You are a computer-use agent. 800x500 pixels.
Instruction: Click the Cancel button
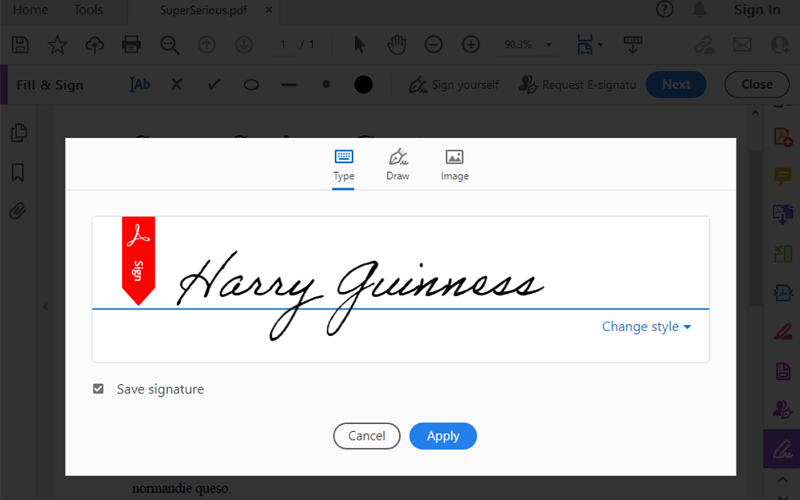point(367,436)
